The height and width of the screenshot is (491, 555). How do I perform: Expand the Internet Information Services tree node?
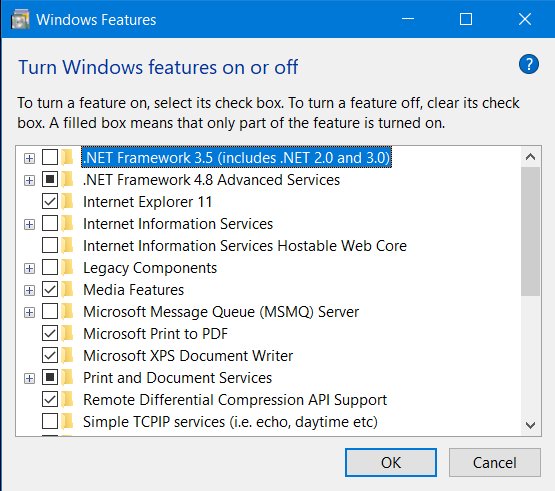[29, 224]
